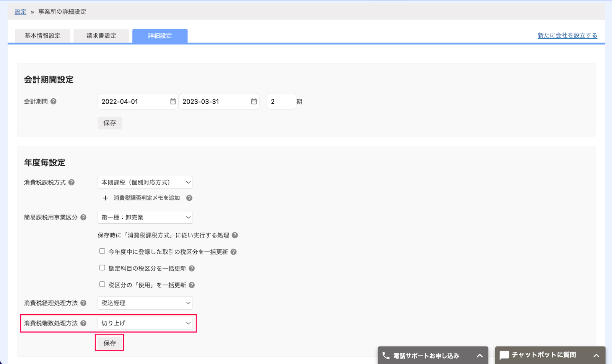Show help for 税区分の「使用」を一括更新
Viewport: 612px width, 364px height.
click(x=192, y=285)
